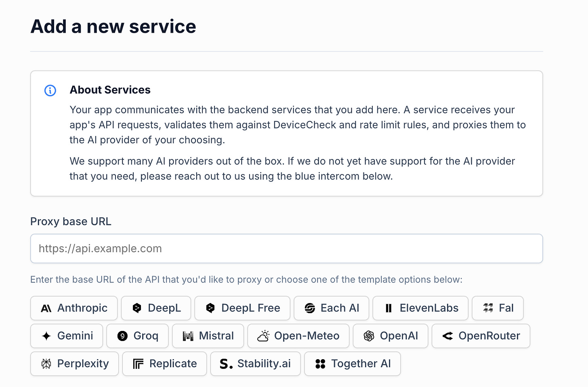588x387 pixels.
Task: Select the Gemini template label
Action: tap(75, 336)
